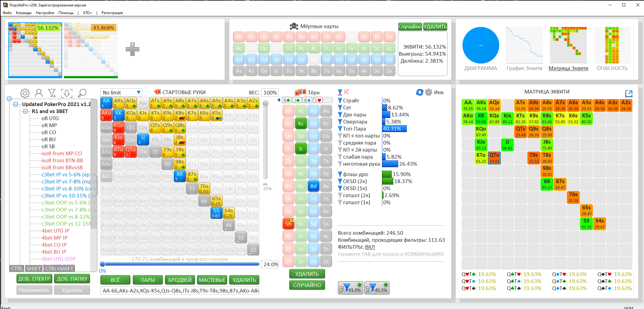The image size is (644, 309).
Task: Click the ВЕС 100% input field
Action: tap(270, 93)
